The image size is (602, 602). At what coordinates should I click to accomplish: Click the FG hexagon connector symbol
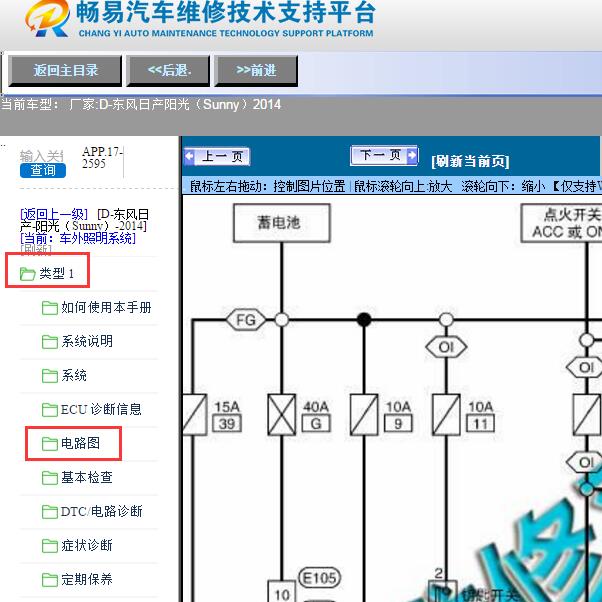[x=246, y=320]
